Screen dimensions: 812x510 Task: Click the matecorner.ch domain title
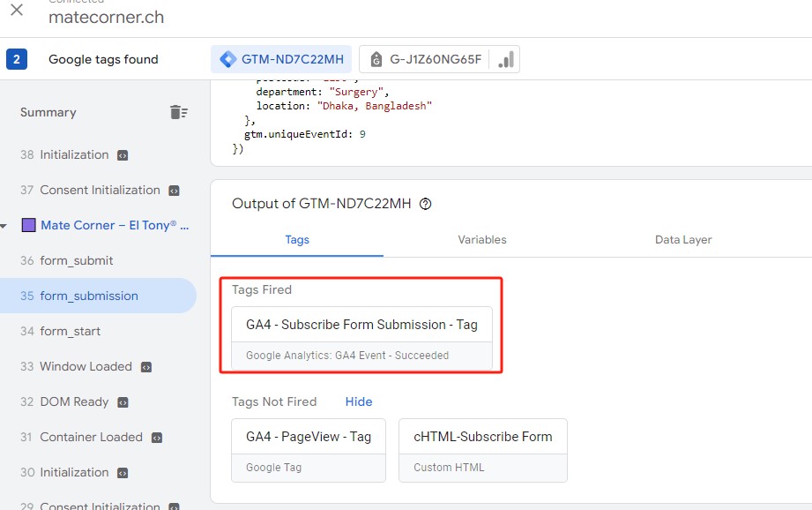pyautogui.click(x=106, y=17)
